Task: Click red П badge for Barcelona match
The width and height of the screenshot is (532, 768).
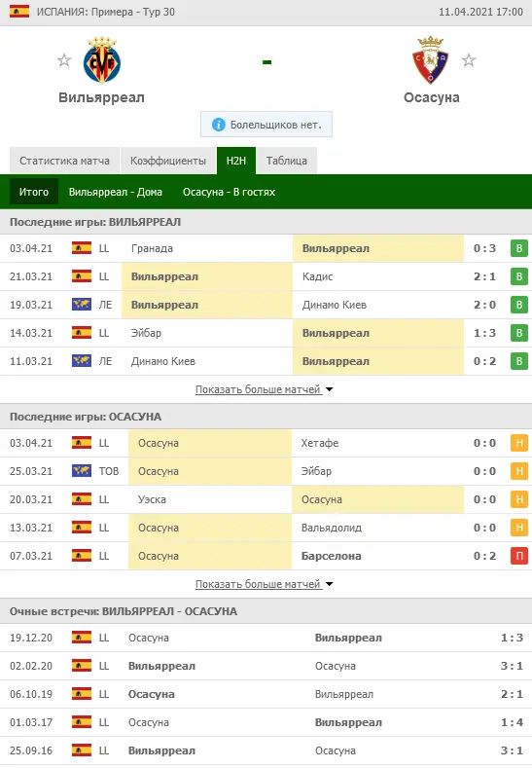Action: [x=519, y=556]
